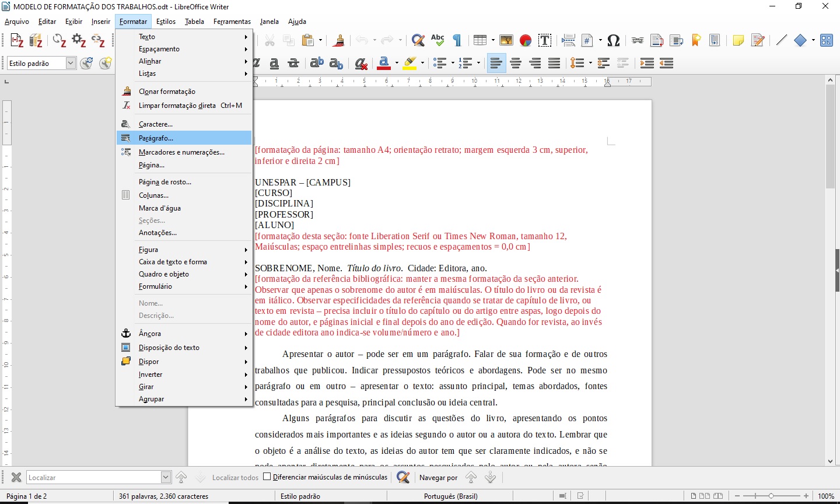This screenshot has width=840, height=504.
Task: Toggle justified alignment button
Action: pyautogui.click(x=554, y=63)
